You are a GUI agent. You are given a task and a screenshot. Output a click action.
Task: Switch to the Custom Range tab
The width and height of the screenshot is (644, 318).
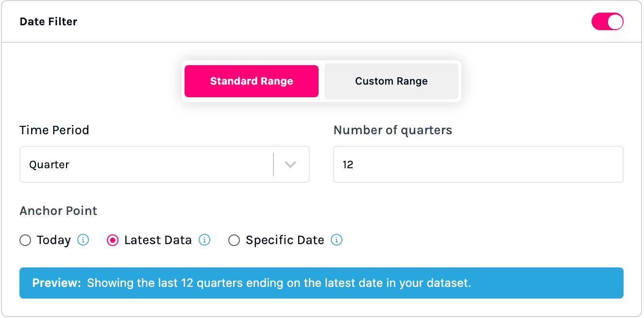[x=391, y=81]
